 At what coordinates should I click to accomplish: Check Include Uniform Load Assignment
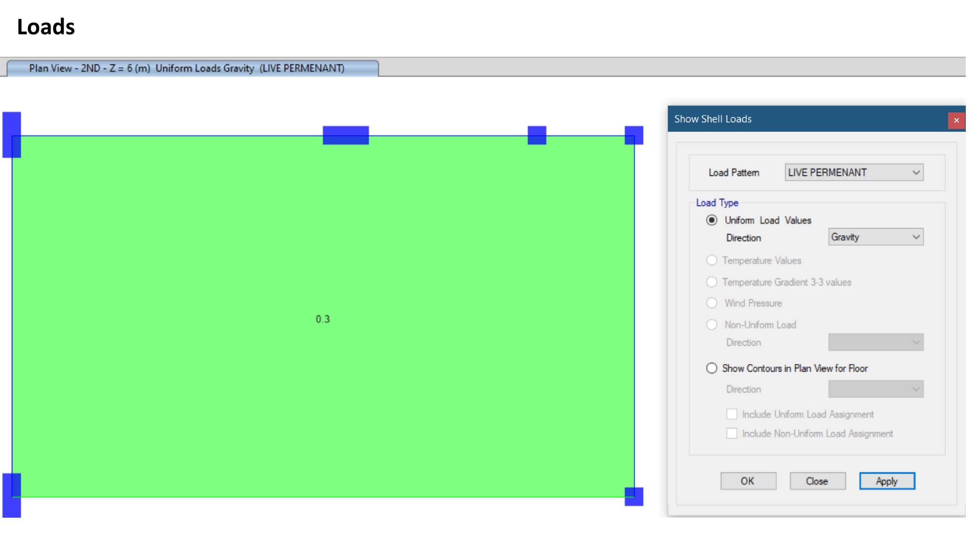tap(732, 414)
